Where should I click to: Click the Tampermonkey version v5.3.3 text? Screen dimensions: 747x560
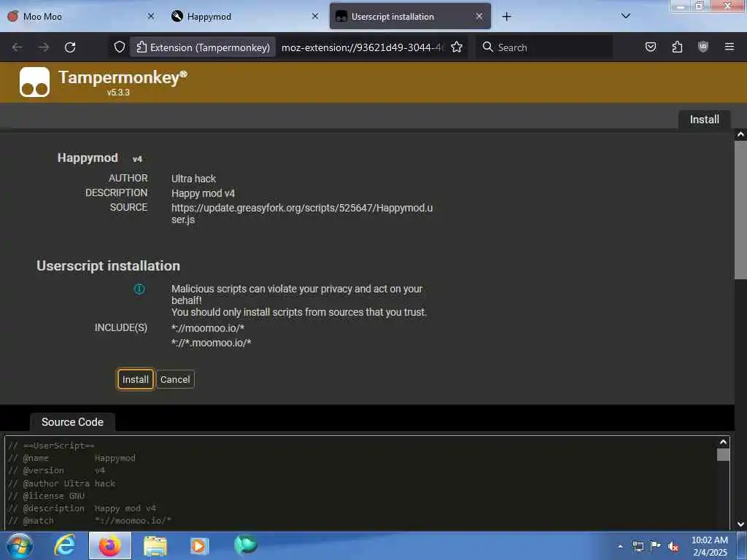coord(118,93)
